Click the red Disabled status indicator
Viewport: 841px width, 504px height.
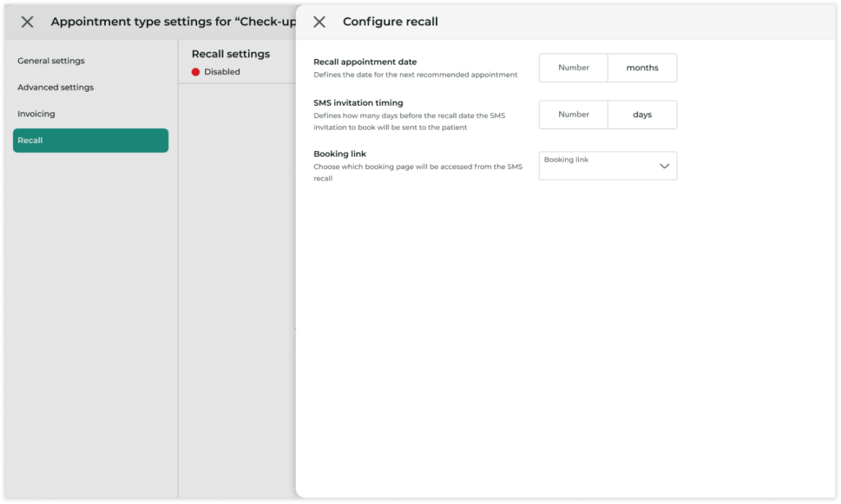(x=195, y=71)
